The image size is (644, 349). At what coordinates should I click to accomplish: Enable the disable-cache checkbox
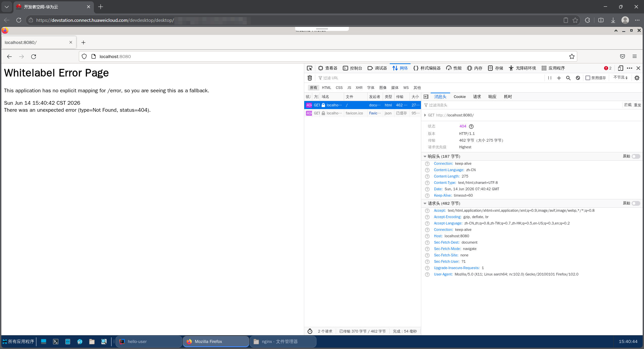click(x=588, y=78)
